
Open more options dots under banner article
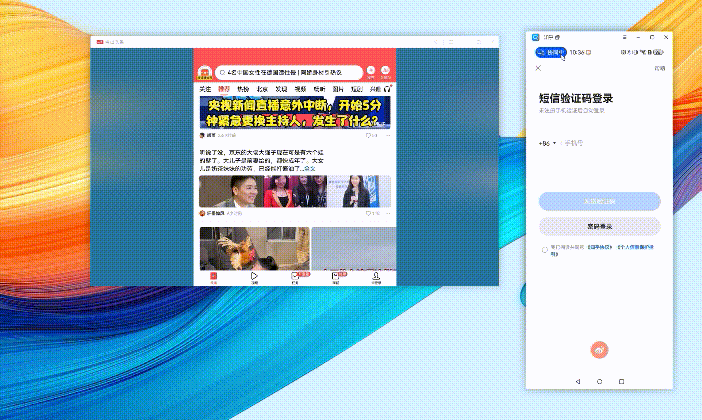point(388,135)
